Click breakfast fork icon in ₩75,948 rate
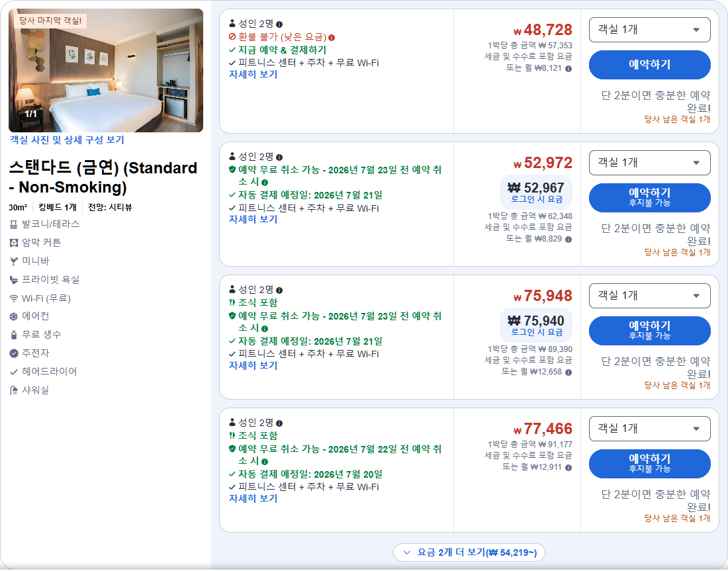This screenshot has height=571, width=728. (232, 302)
